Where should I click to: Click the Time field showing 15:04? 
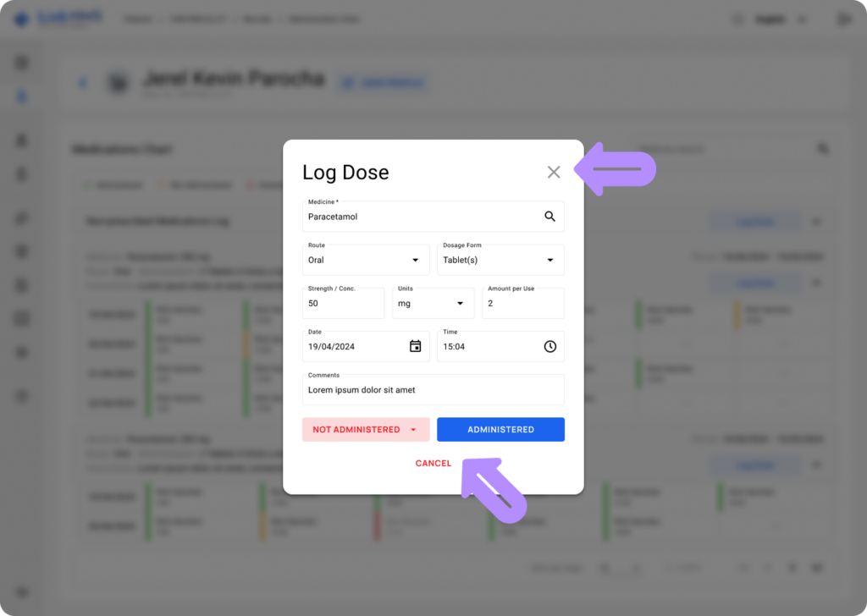click(487, 346)
